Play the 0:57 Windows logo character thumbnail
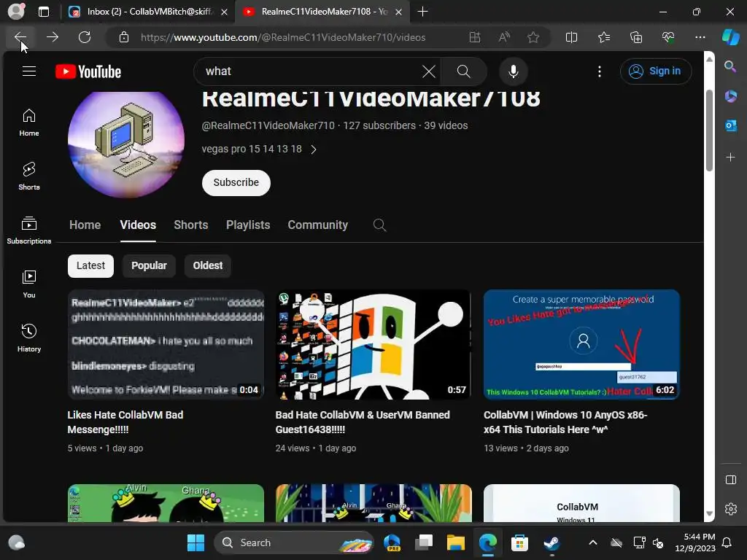Viewport: 747px width, 560px height. click(x=373, y=344)
